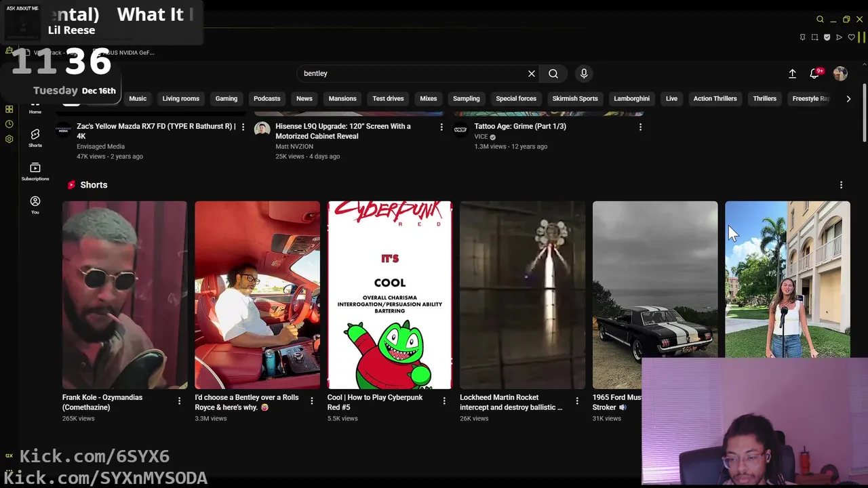Select the Living rooms filter chip

[181, 98]
